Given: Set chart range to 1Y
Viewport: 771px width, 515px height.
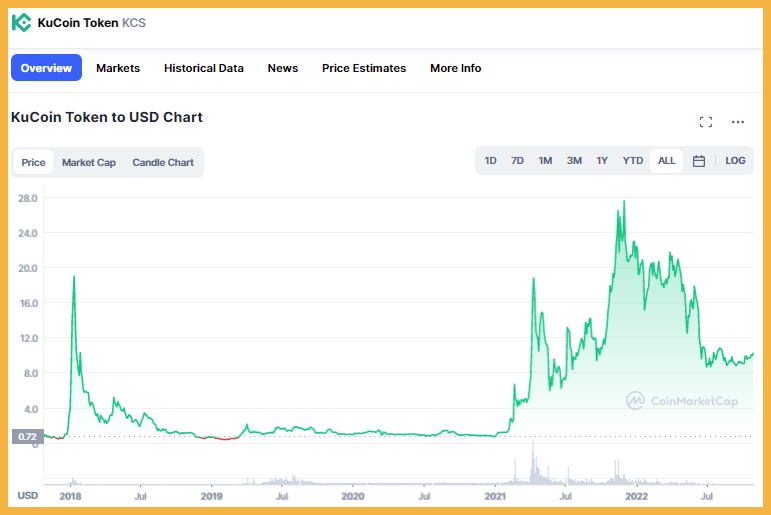Looking at the screenshot, I should pos(602,161).
